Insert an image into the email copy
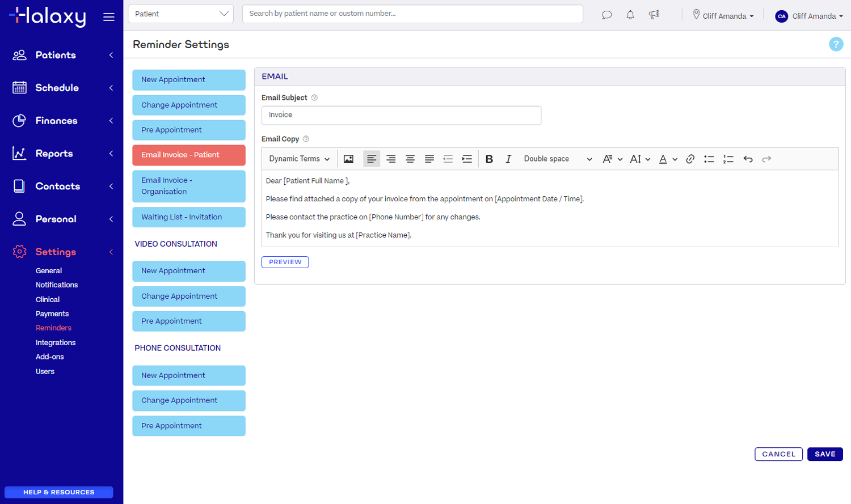 (x=348, y=159)
